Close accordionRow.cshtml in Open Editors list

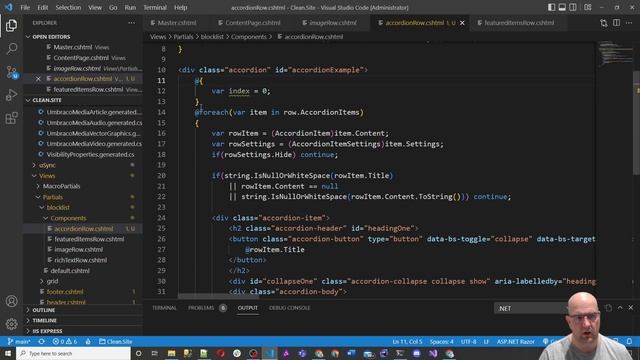click(x=38, y=79)
